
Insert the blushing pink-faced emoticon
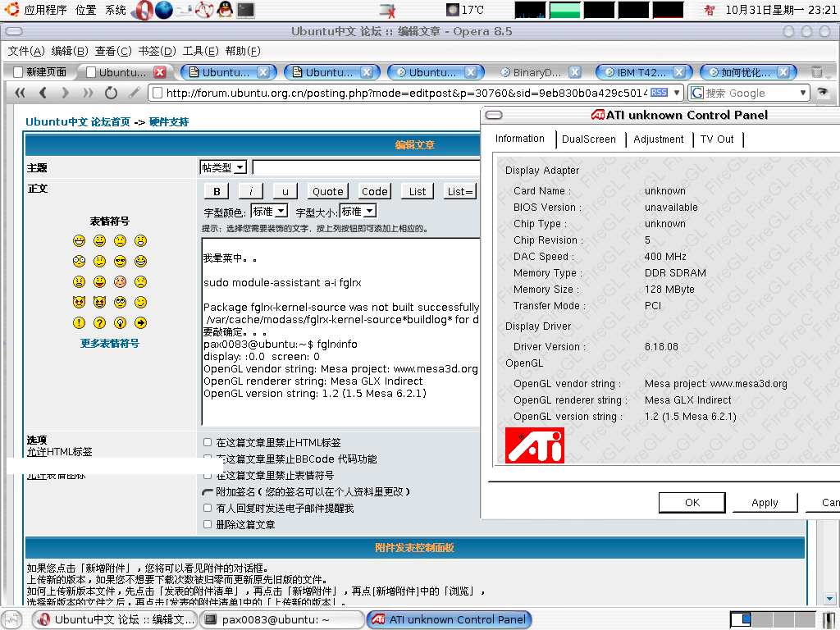click(x=120, y=282)
